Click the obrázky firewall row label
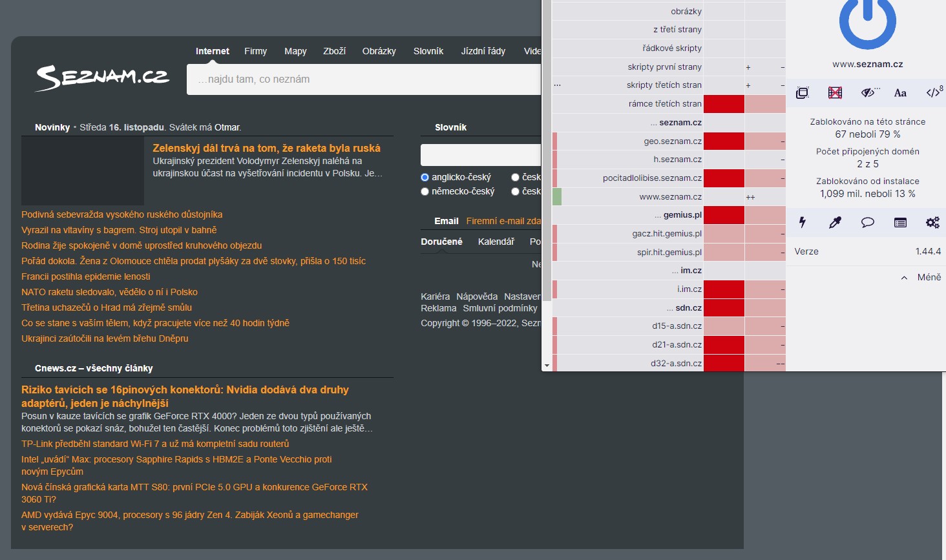The height and width of the screenshot is (560, 946). 686,12
